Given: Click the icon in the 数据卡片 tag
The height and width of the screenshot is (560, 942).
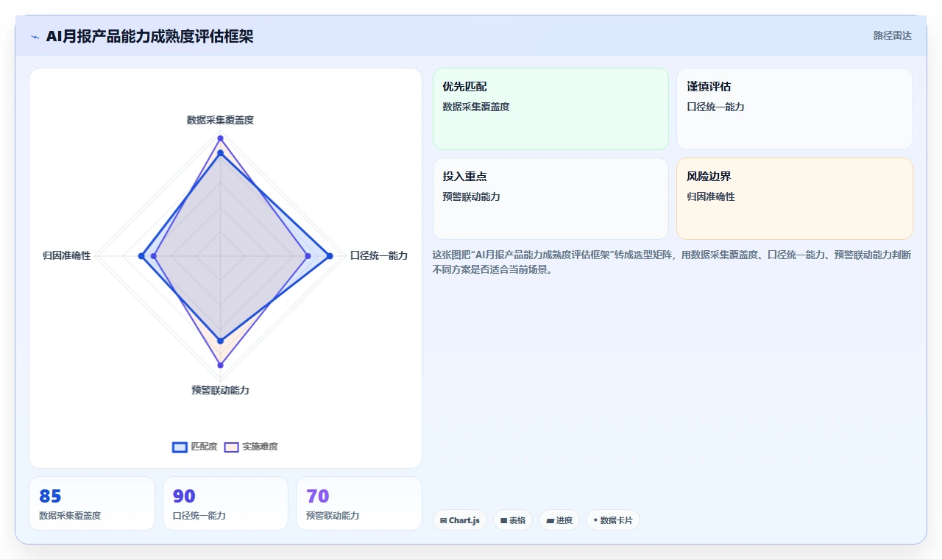Looking at the screenshot, I should click(x=595, y=520).
